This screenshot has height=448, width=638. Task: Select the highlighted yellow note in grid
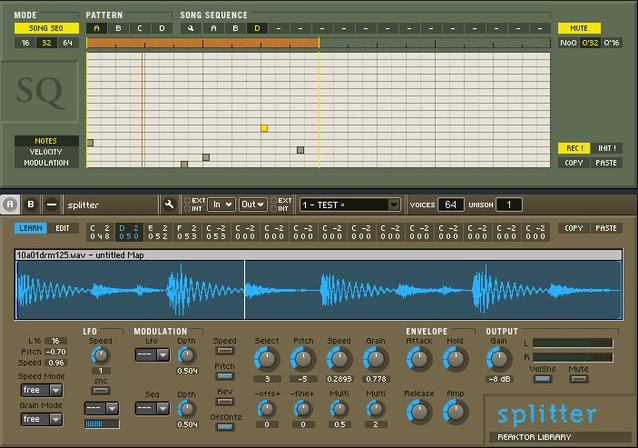coord(264,129)
